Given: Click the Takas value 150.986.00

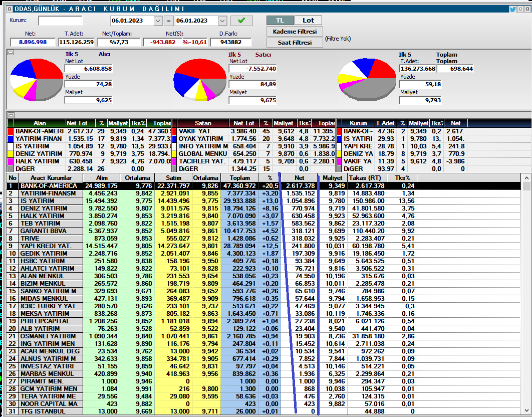Looking at the screenshot, I should coord(368,200).
